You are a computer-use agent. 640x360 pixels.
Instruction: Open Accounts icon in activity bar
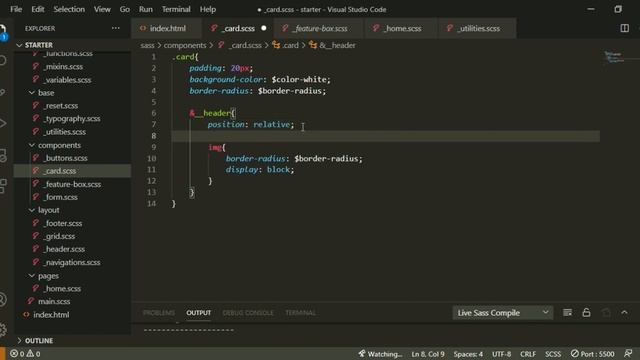click(x=3, y=300)
